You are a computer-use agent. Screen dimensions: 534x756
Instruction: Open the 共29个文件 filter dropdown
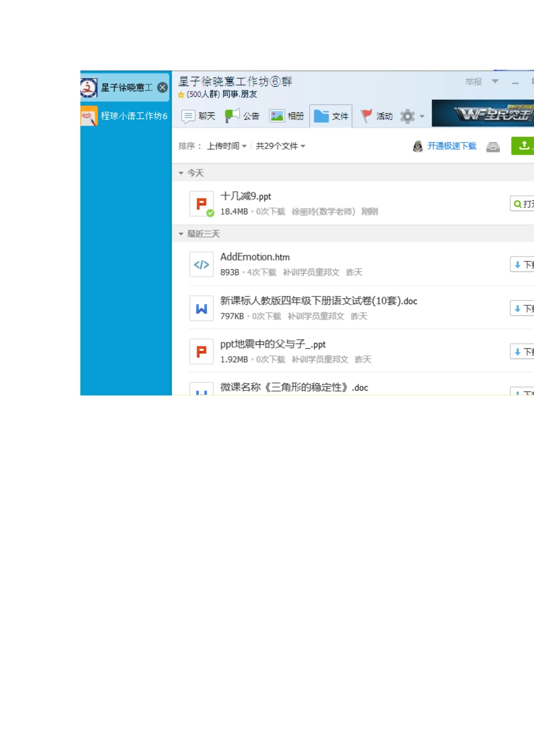pos(280,146)
